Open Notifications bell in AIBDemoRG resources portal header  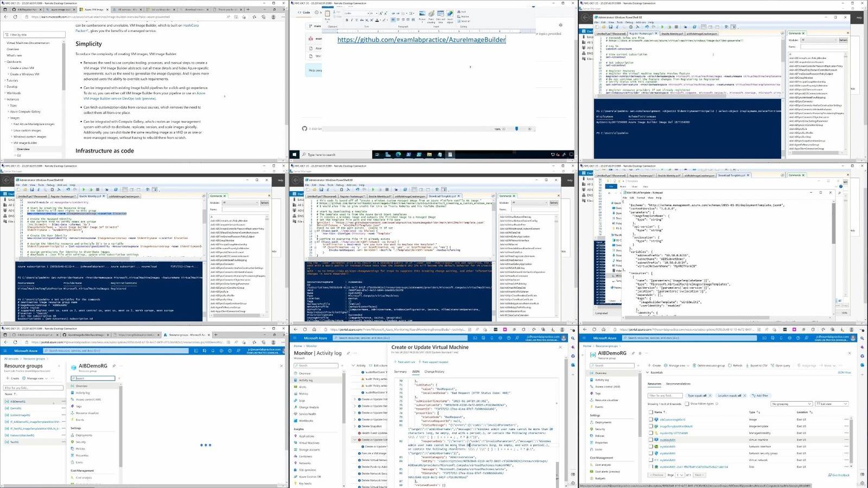[x=781, y=338]
